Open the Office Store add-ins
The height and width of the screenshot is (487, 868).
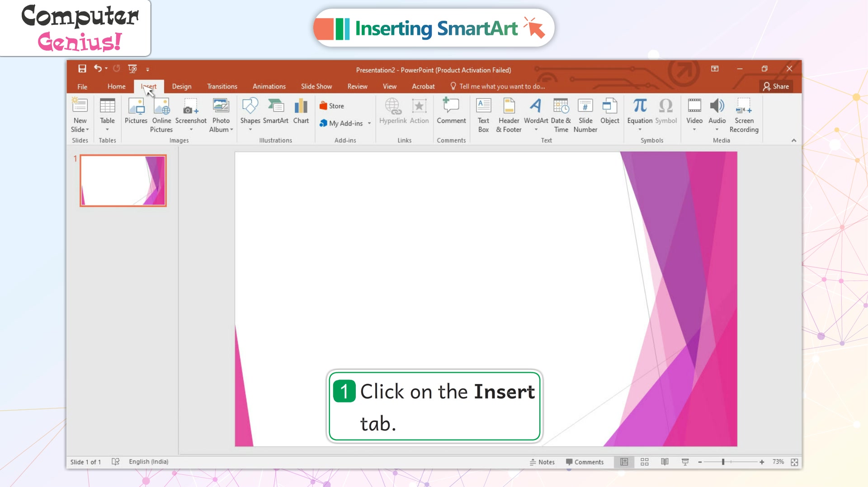click(332, 106)
